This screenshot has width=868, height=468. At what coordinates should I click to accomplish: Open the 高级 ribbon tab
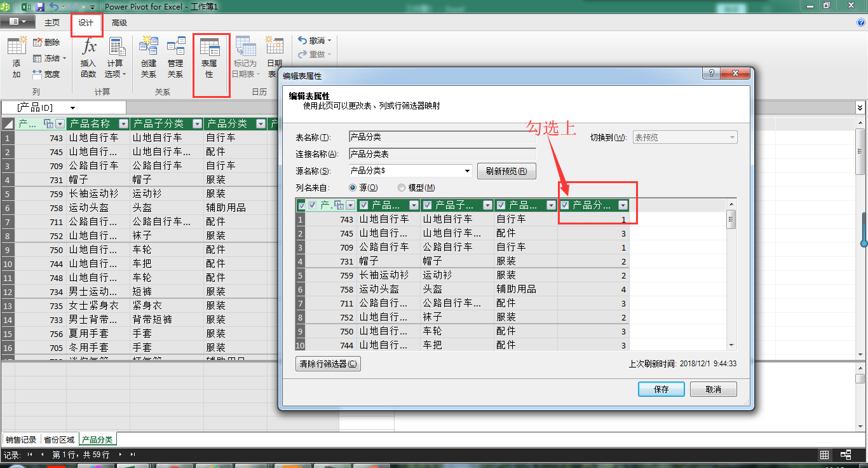click(119, 22)
